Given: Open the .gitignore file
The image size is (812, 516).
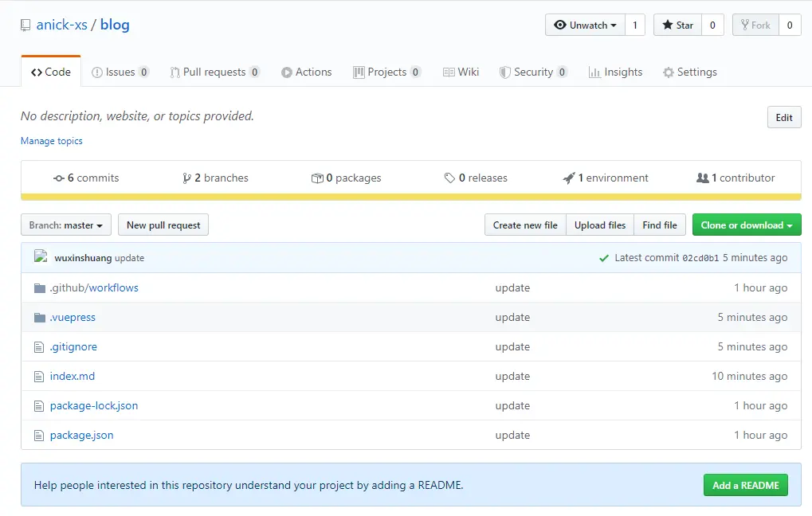Looking at the screenshot, I should 73,346.
